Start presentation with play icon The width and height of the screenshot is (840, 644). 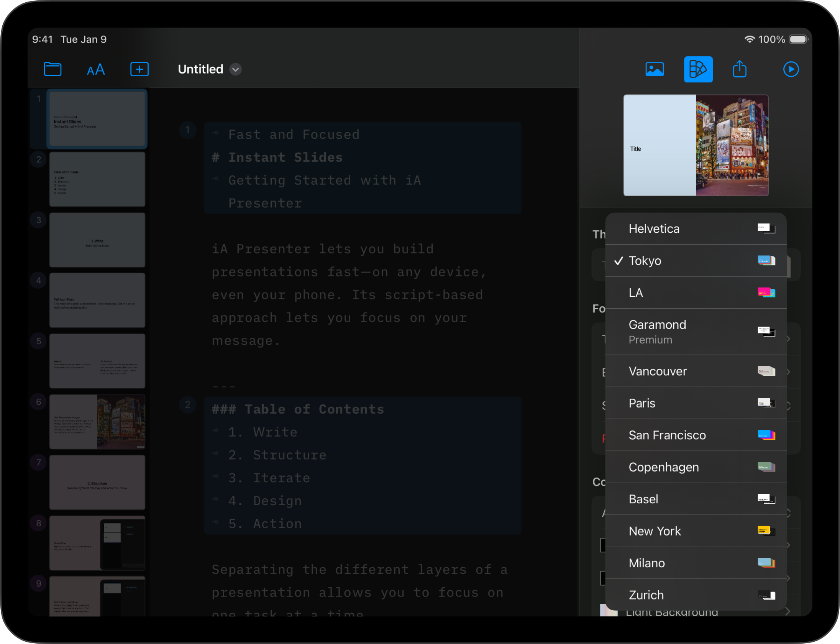coord(791,69)
